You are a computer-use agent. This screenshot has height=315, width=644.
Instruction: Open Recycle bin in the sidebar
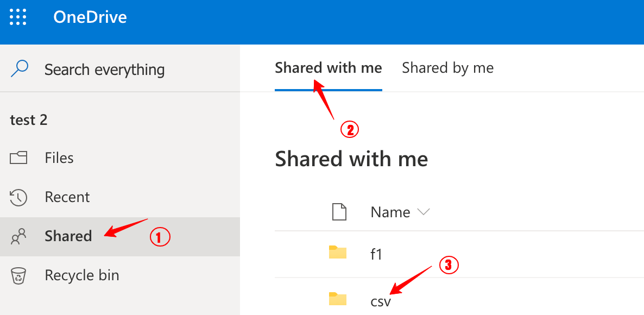click(x=81, y=275)
